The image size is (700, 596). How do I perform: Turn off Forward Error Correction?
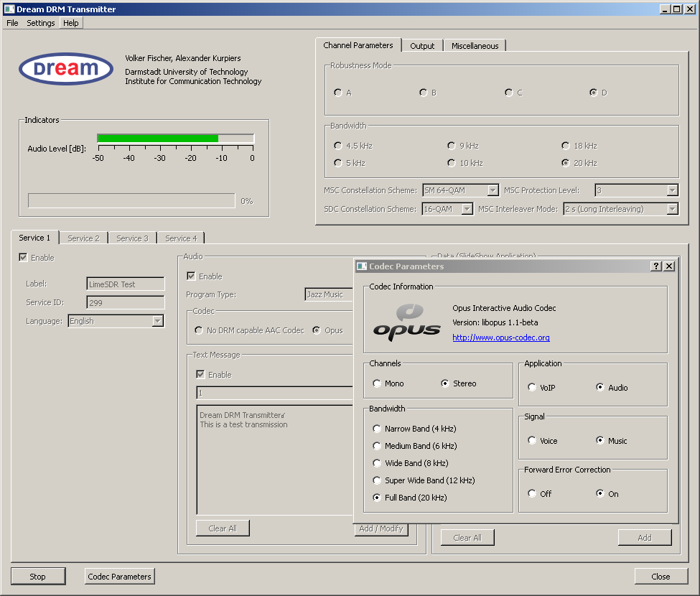(531, 493)
